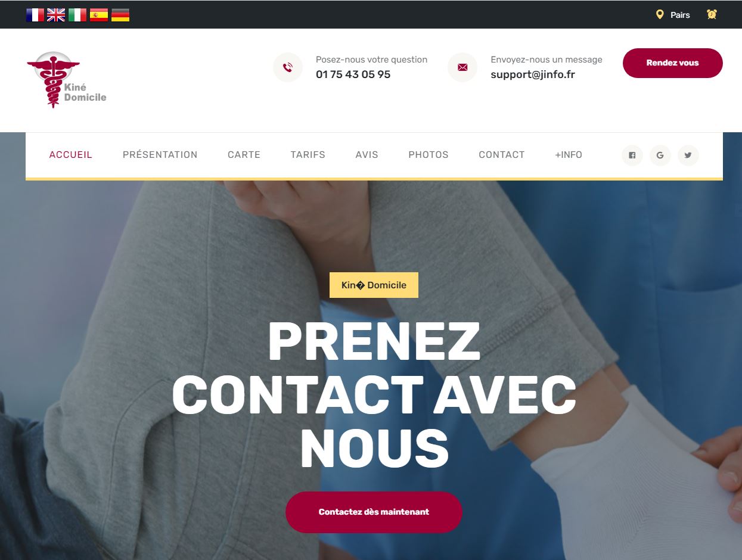Click the support@jinfo.fr email link

point(533,74)
